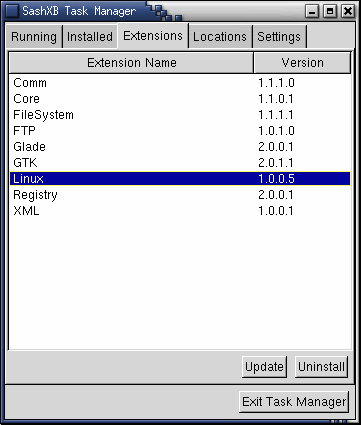
Task: Select the Core extension row
Action: pyautogui.click(x=180, y=99)
